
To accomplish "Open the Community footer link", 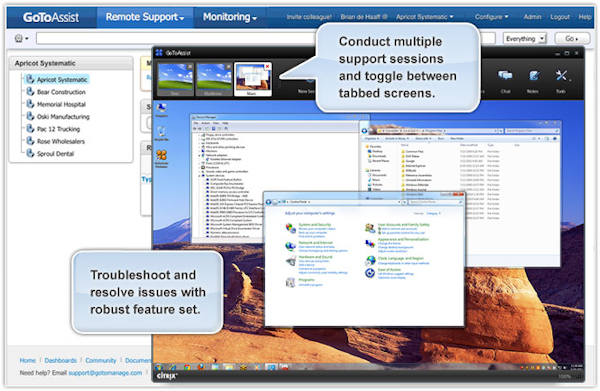I will point(101,360).
